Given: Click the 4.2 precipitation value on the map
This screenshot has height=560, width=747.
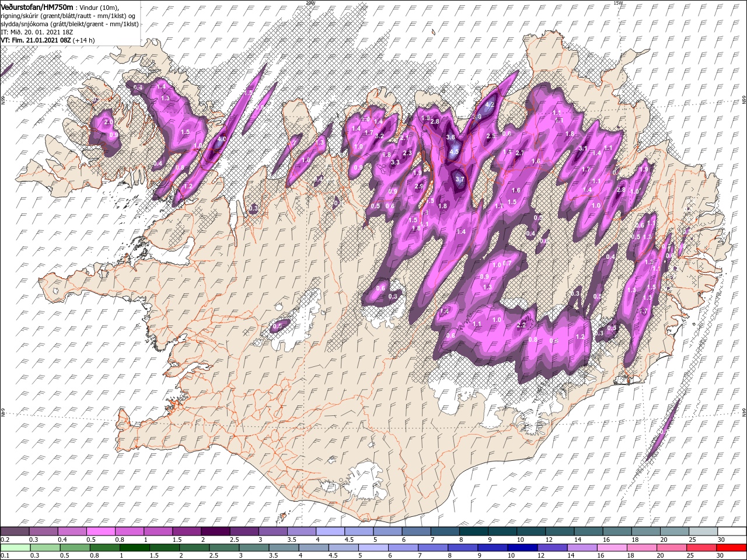Looking at the screenshot, I should pos(490,105).
